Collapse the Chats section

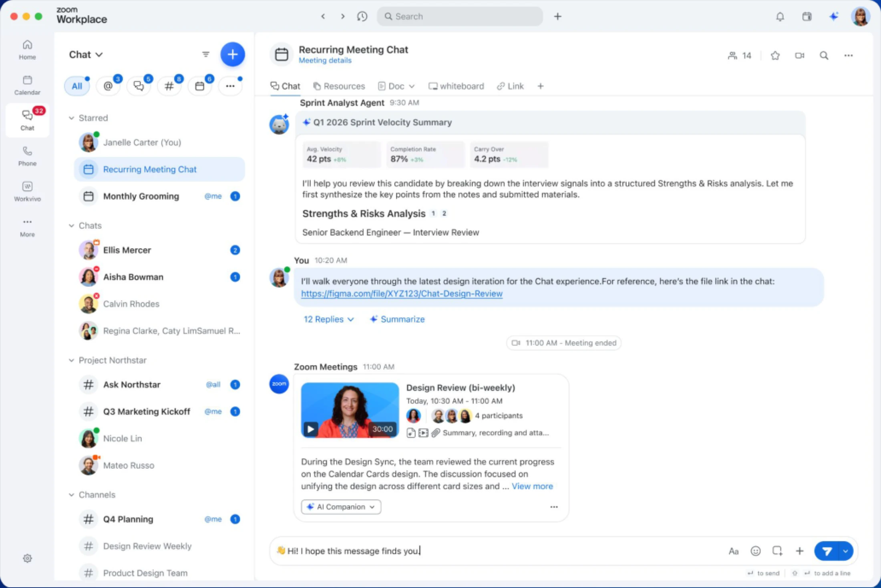(x=71, y=226)
